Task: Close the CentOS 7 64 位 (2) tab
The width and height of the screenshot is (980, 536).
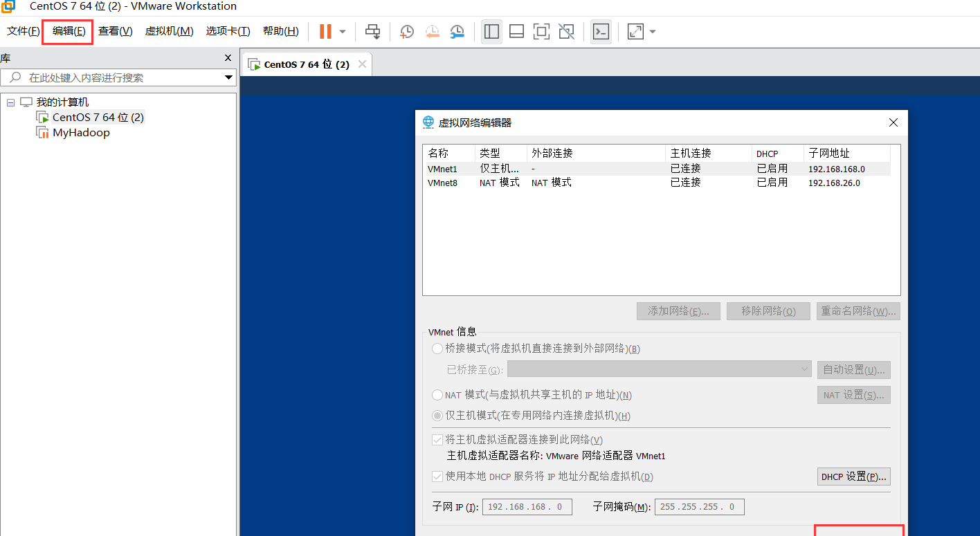Action: pyautogui.click(x=362, y=64)
